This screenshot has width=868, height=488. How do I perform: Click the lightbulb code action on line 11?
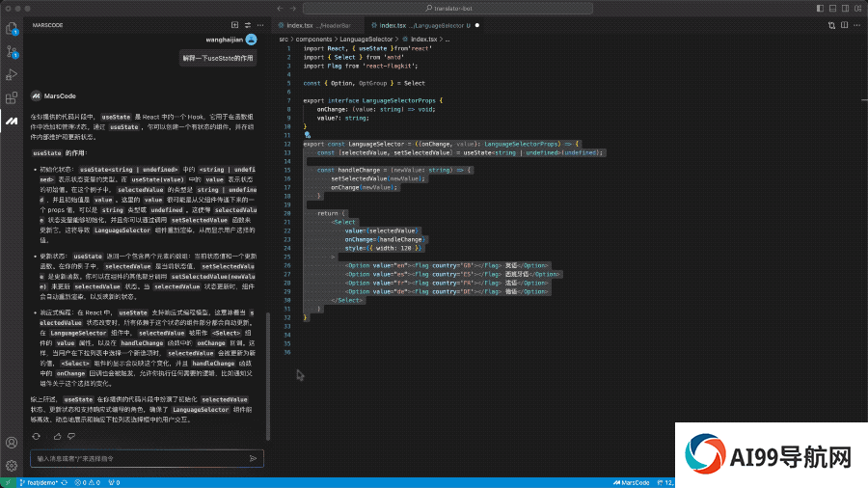[308, 135]
